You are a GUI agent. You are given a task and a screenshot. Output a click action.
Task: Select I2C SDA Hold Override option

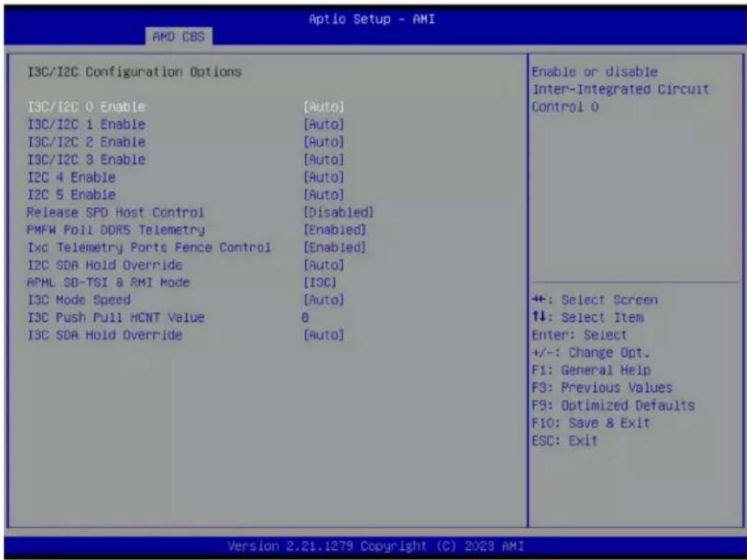(x=105, y=265)
